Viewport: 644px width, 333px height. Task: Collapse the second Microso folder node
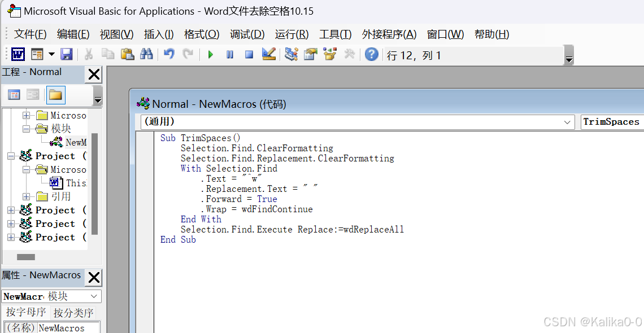27,169
